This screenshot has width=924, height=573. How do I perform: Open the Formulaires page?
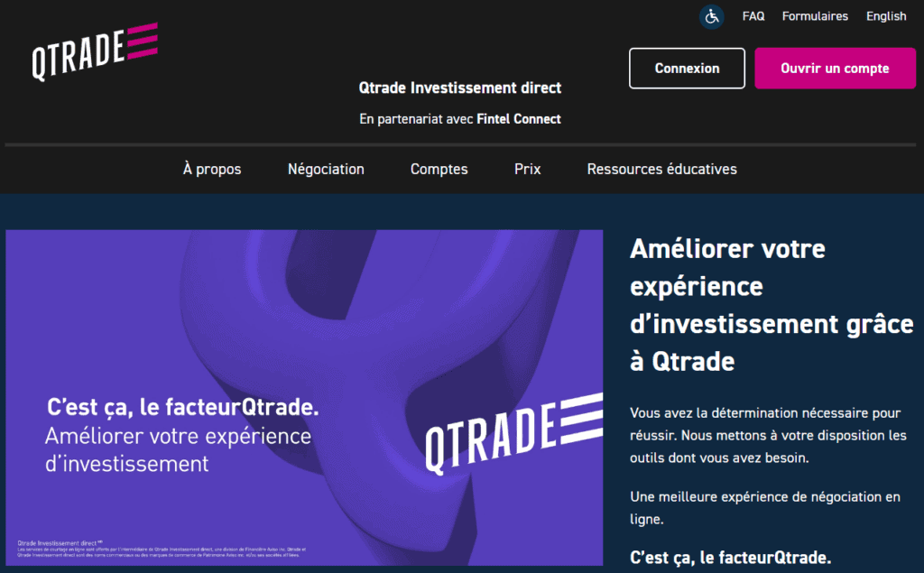(814, 15)
